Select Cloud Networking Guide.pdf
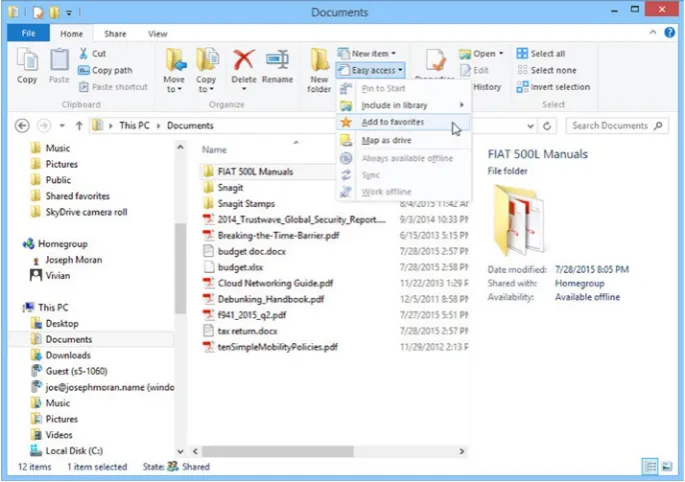The width and height of the screenshot is (685, 482). [275, 283]
